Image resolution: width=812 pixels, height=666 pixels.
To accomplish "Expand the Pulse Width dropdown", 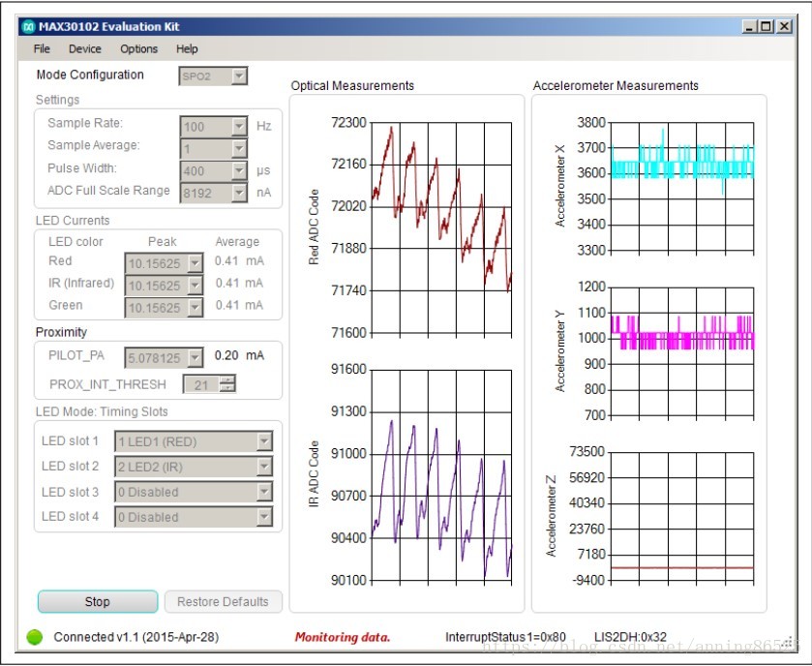I will point(239,171).
